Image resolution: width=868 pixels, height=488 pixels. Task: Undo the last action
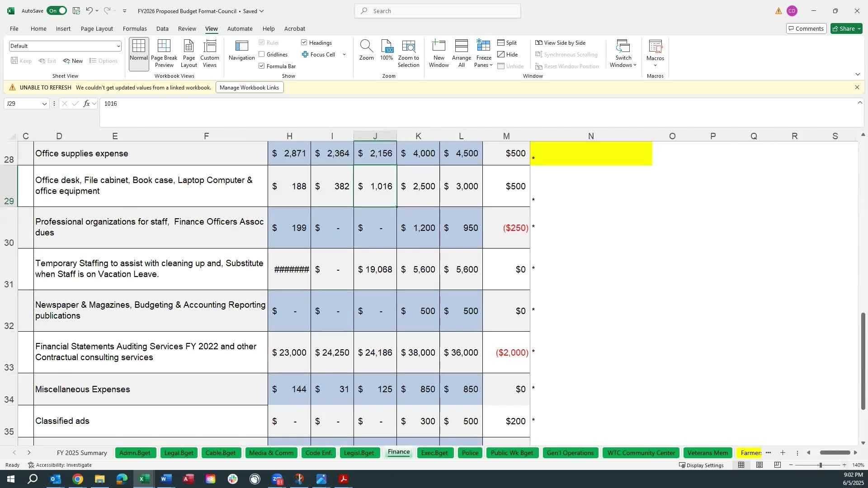click(x=89, y=10)
